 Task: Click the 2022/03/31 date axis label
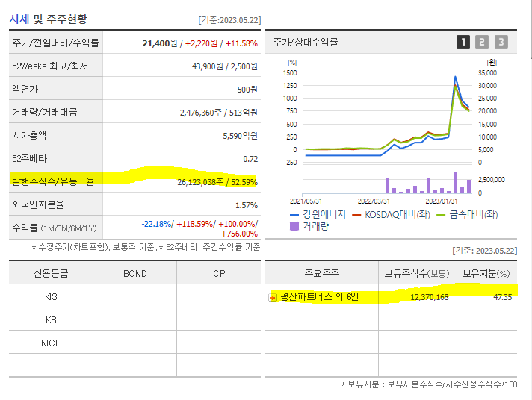[374, 201]
